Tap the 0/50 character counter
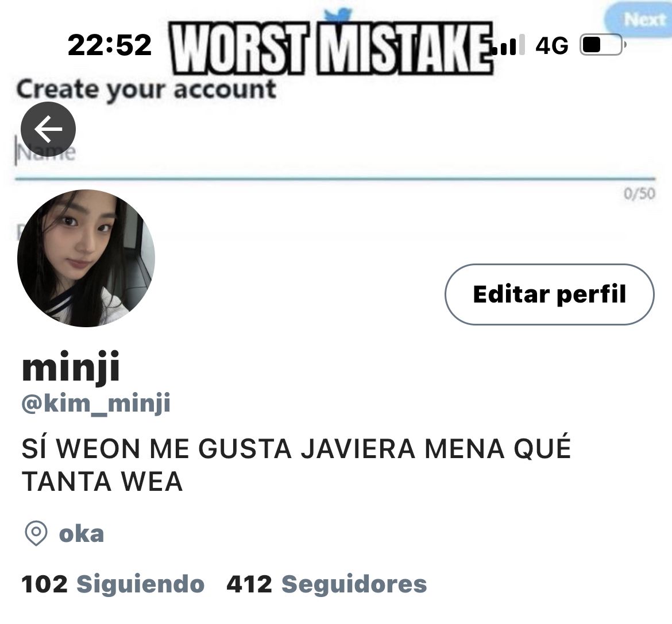Viewport: 672px width, 624px height. (639, 193)
